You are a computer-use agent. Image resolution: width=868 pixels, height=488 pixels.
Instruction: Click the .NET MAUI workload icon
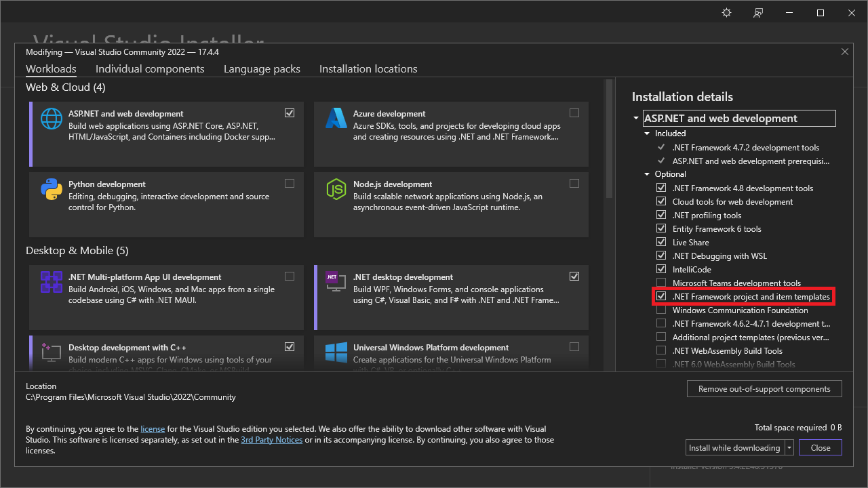pyautogui.click(x=52, y=282)
